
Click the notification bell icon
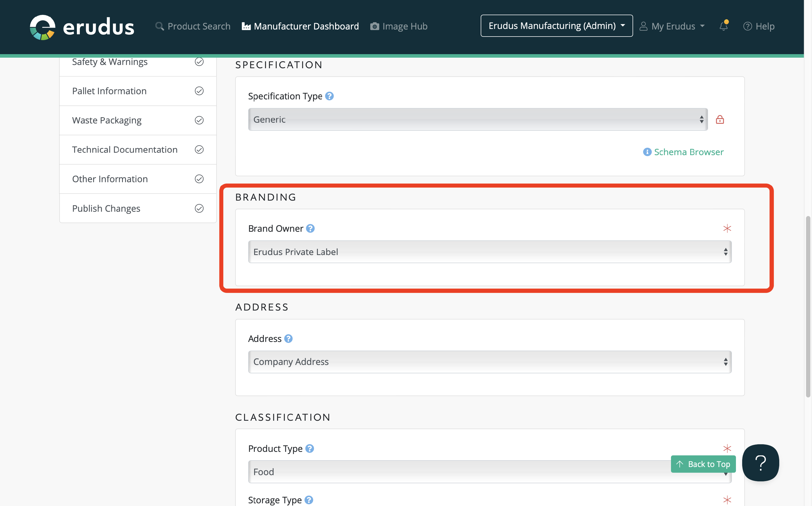pyautogui.click(x=723, y=26)
